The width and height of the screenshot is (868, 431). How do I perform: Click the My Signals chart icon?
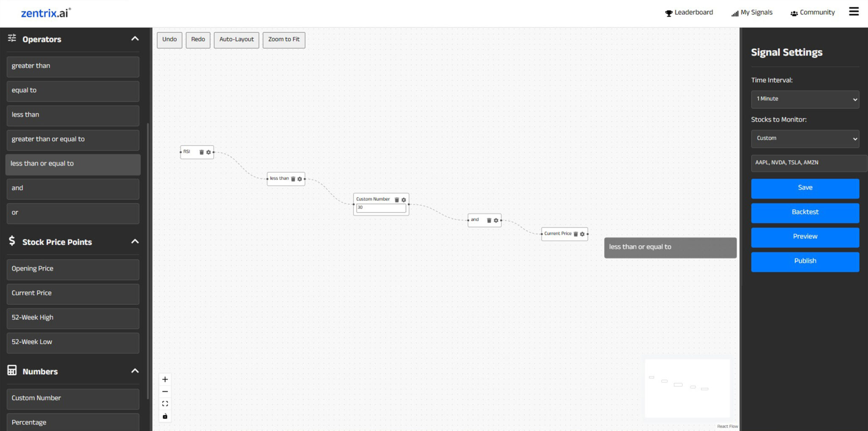tap(734, 13)
